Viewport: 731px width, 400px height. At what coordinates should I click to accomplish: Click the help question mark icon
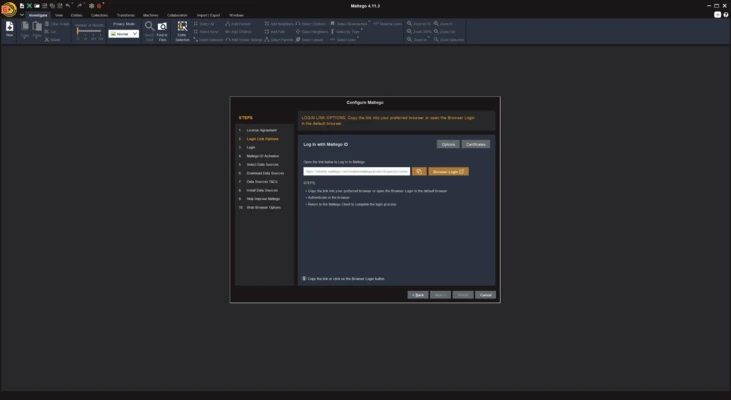(725, 15)
